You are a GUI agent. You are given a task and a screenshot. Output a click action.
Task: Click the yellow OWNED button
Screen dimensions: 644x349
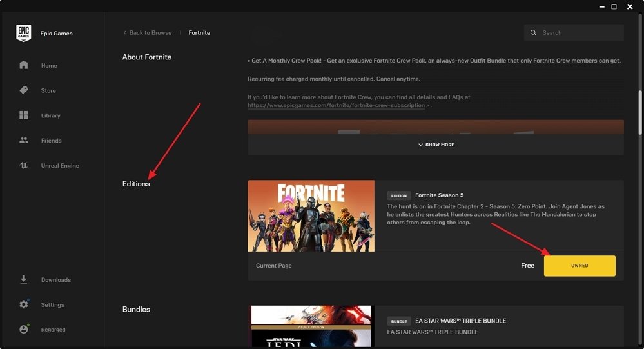[x=580, y=266]
